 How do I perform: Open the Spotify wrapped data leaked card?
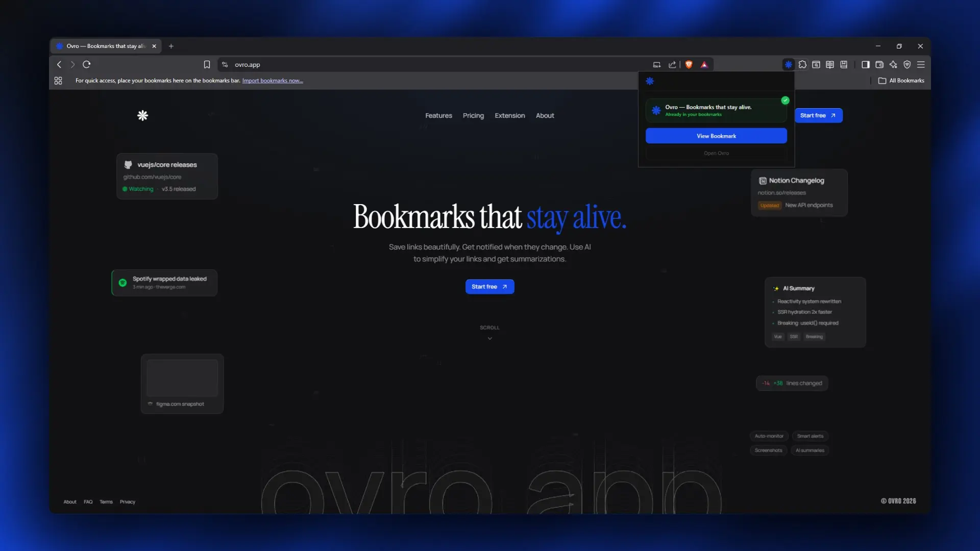(164, 283)
